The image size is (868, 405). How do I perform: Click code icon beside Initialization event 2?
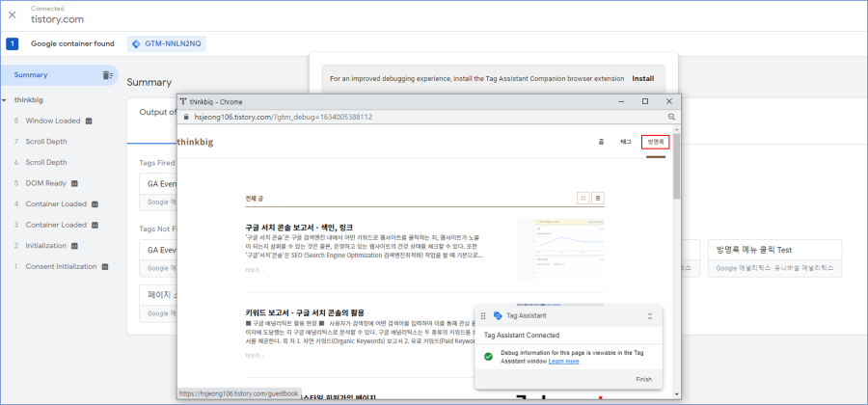(74, 246)
